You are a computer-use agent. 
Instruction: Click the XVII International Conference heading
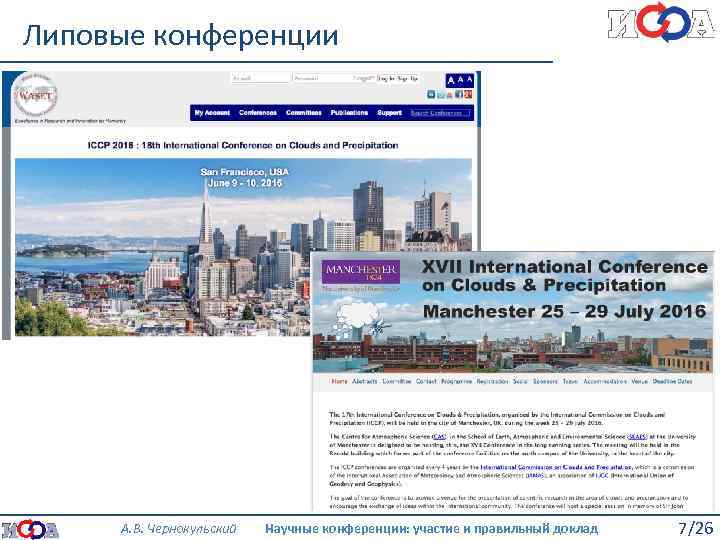pos(565,276)
